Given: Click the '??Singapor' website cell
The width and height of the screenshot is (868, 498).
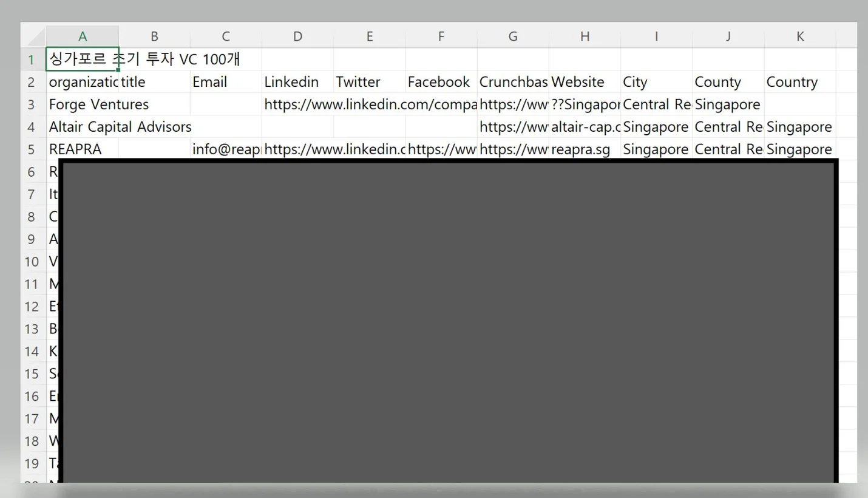Looking at the screenshot, I should [585, 104].
